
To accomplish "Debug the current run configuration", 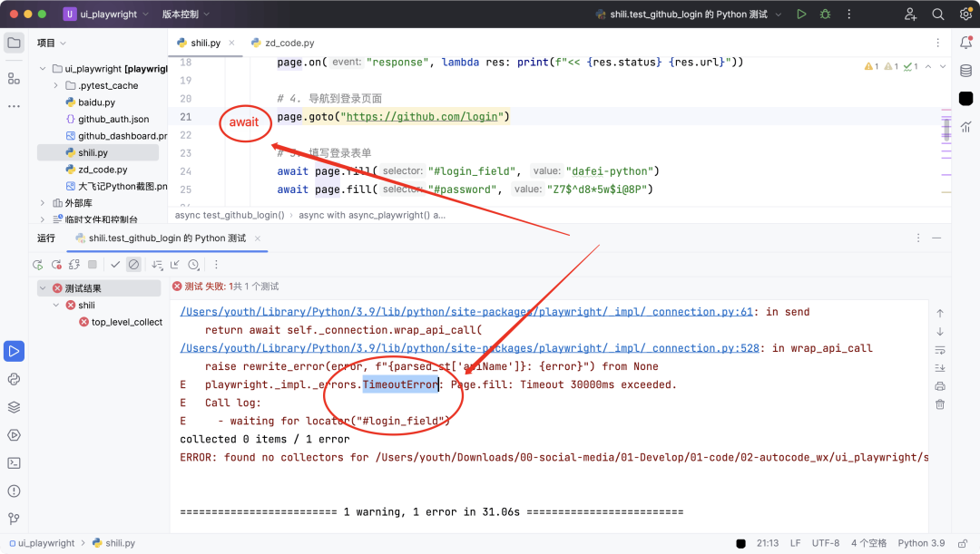I will (x=825, y=14).
